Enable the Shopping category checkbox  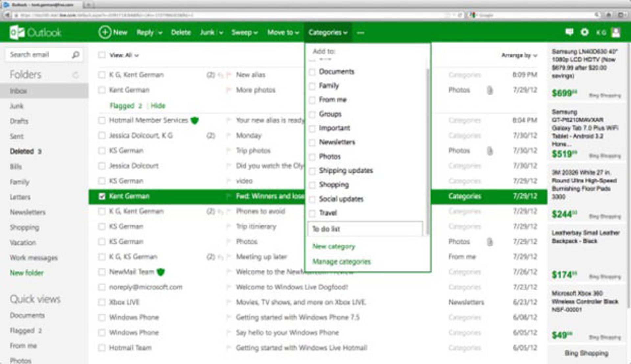[x=312, y=185]
